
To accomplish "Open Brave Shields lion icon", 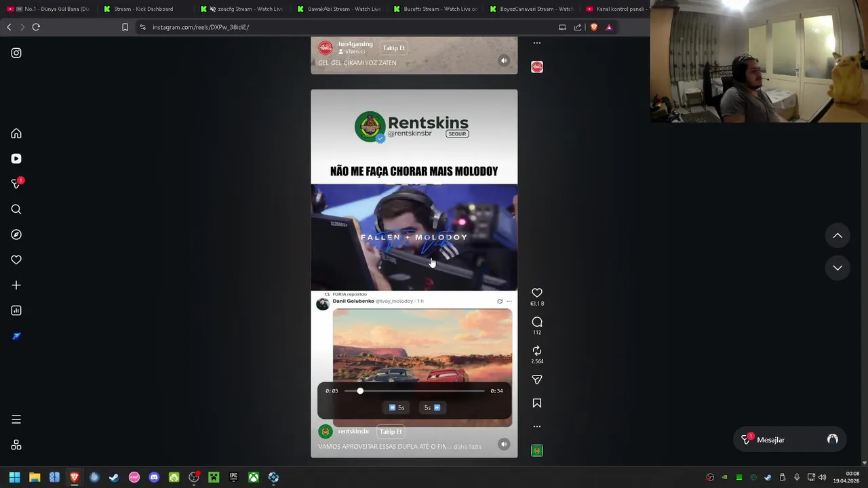I will [x=594, y=27].
